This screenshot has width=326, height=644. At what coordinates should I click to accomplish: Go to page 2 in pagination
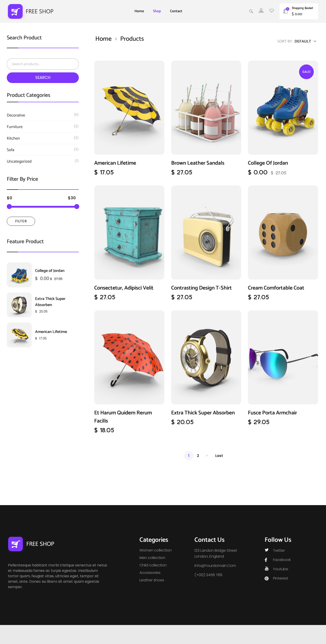198,456
